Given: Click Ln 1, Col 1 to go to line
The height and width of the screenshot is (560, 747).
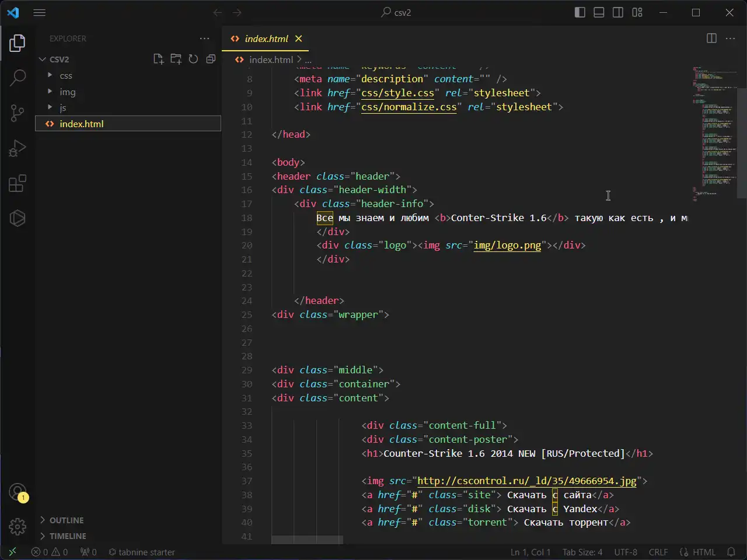Looking at the screenshot, I should pyautogui.click(x=530, y=552).
